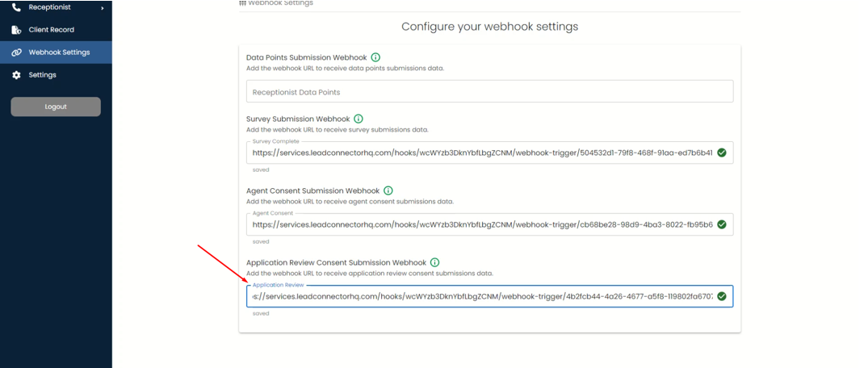Click application review consent description text
This screenshot has width=868, height=368.
[x=370, y=274]
